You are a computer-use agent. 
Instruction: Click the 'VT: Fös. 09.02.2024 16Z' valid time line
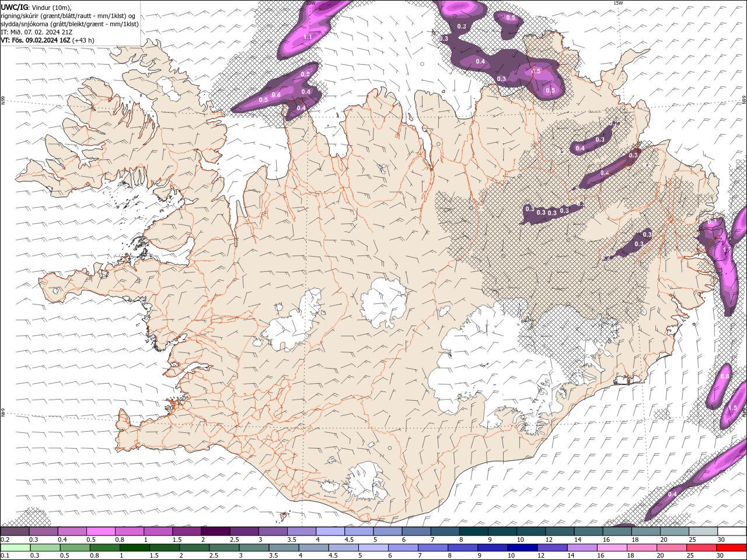click(47, 40)
